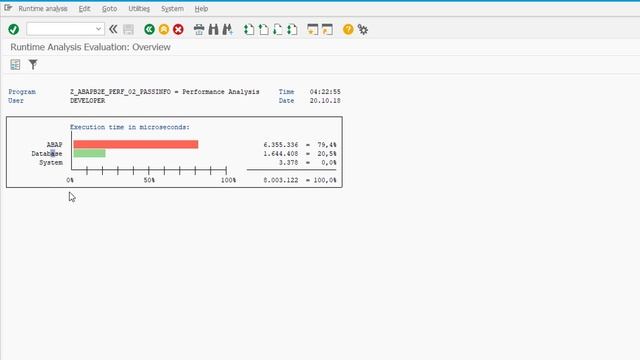Click the hit list icon in application toolbar
The width and height of the screenshot is (640, 360).
15,64
